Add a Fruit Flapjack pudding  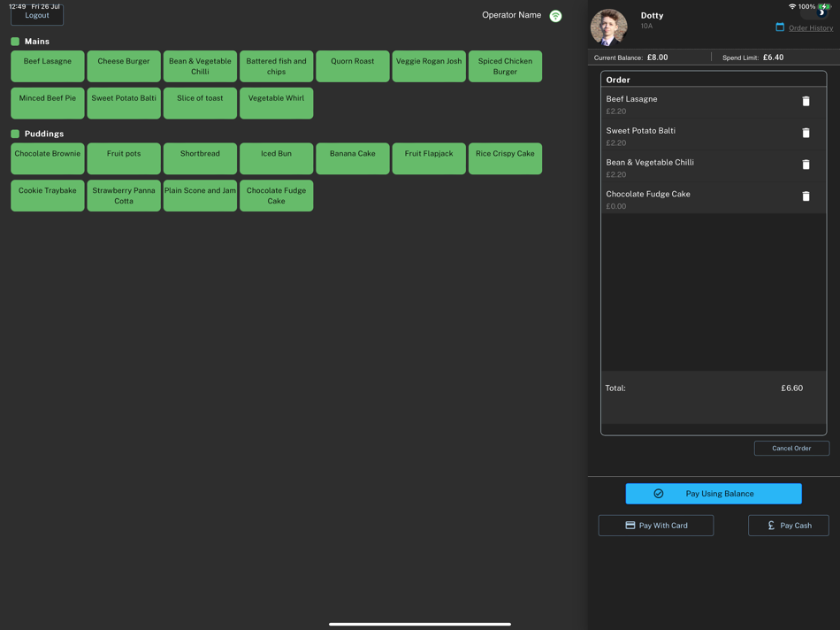429,158
